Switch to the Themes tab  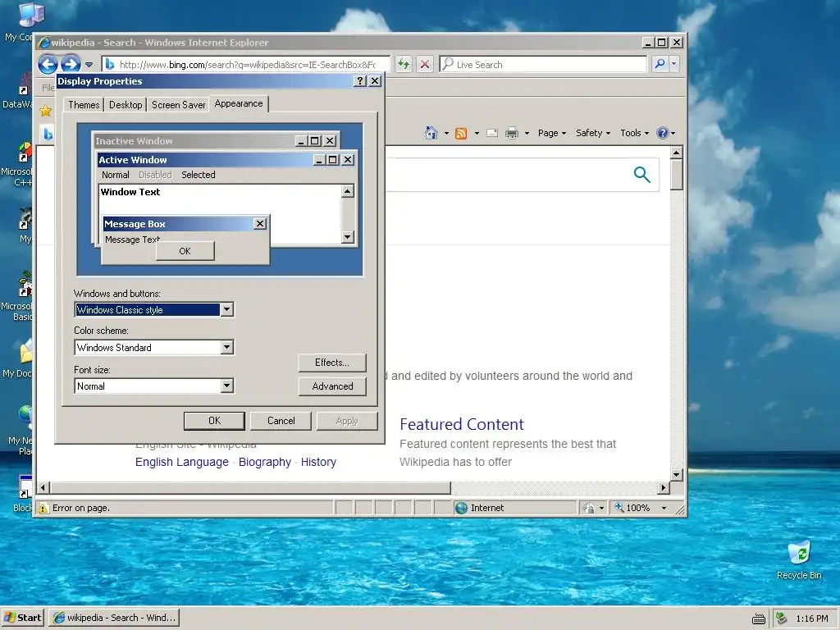tap(84, 104)
